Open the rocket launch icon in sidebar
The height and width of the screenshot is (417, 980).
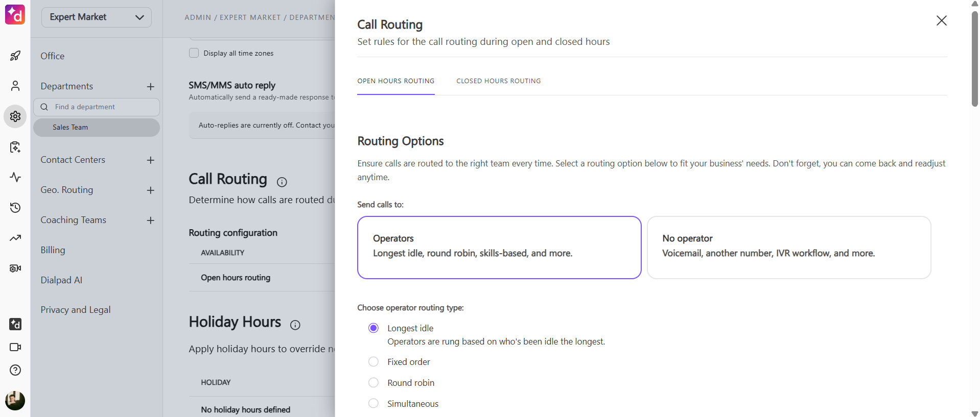coord(15,56)
